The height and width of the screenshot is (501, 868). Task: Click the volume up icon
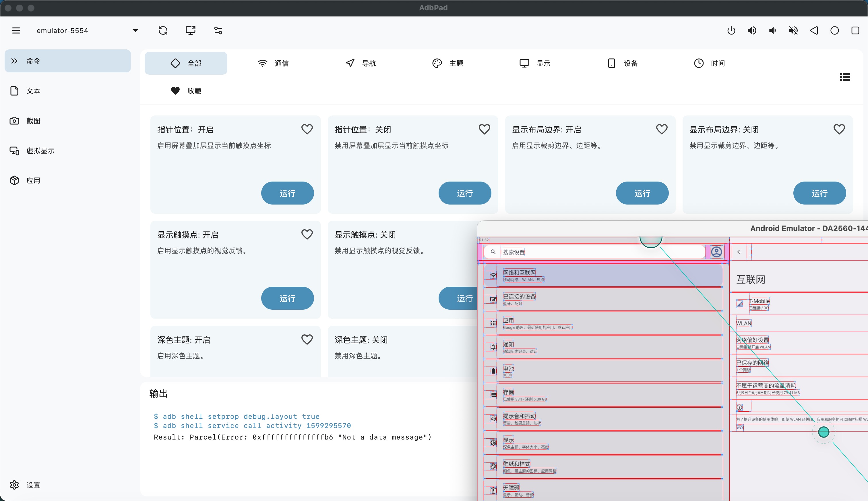[752, 31]
